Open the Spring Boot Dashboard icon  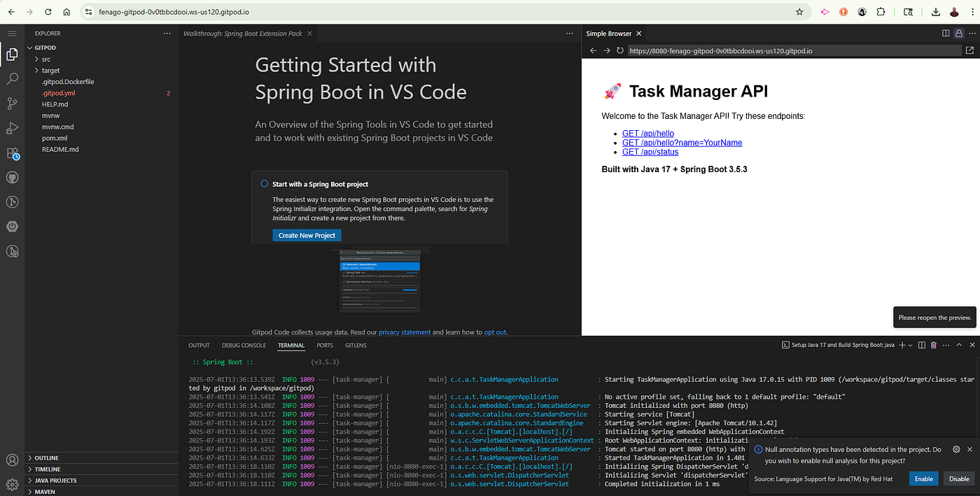tap(12, 227)
